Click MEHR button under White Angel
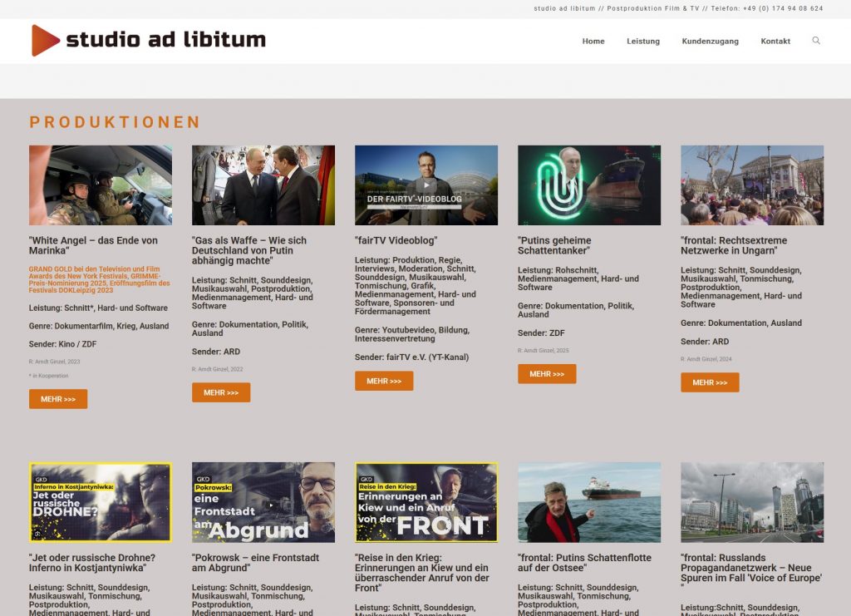Image resolution: width=851 pixels, height=616 pixels. pos(58,399)
